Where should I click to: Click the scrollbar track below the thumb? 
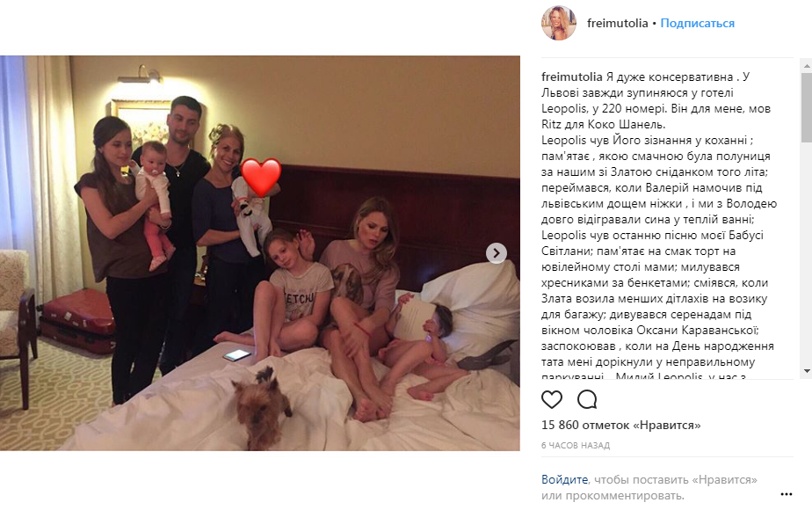click(807, 254)
